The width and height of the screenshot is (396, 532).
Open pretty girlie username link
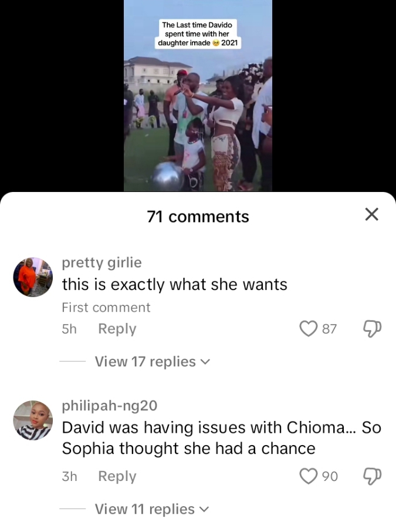click(x=101, y=262)
